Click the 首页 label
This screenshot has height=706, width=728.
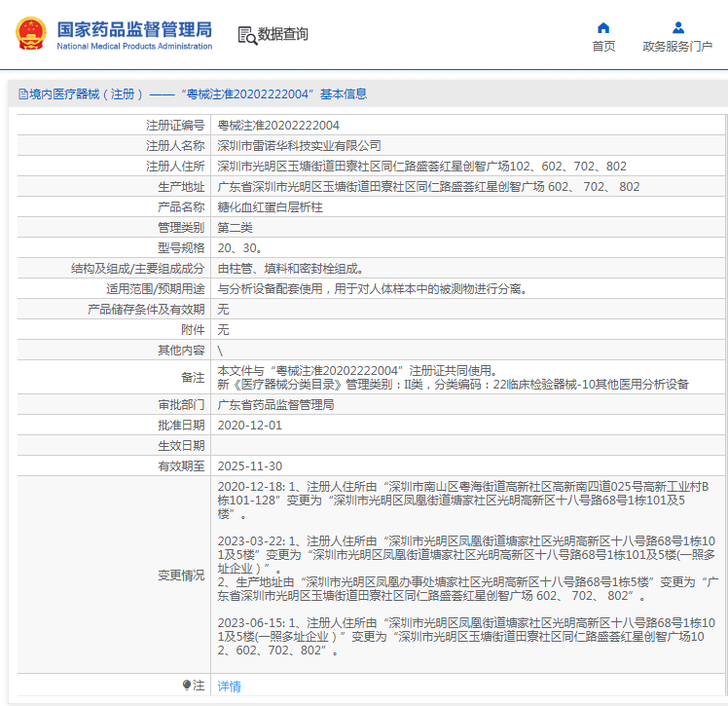coord(603,47)
